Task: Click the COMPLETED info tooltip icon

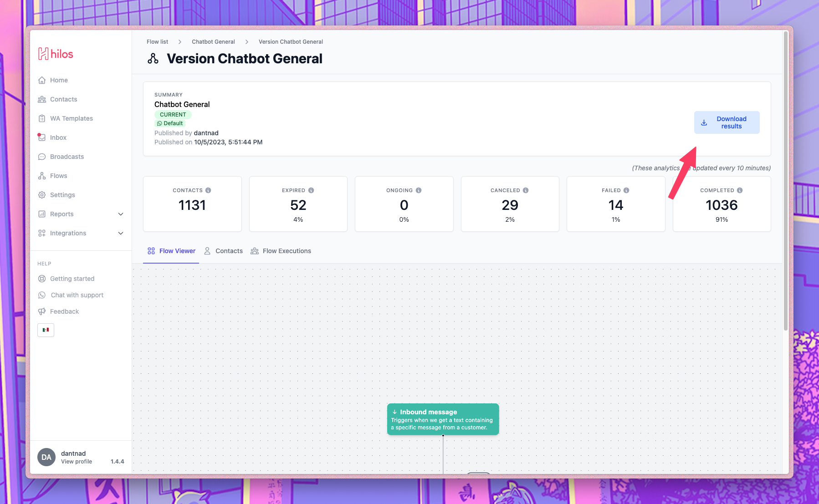Action: pos(739,190)
